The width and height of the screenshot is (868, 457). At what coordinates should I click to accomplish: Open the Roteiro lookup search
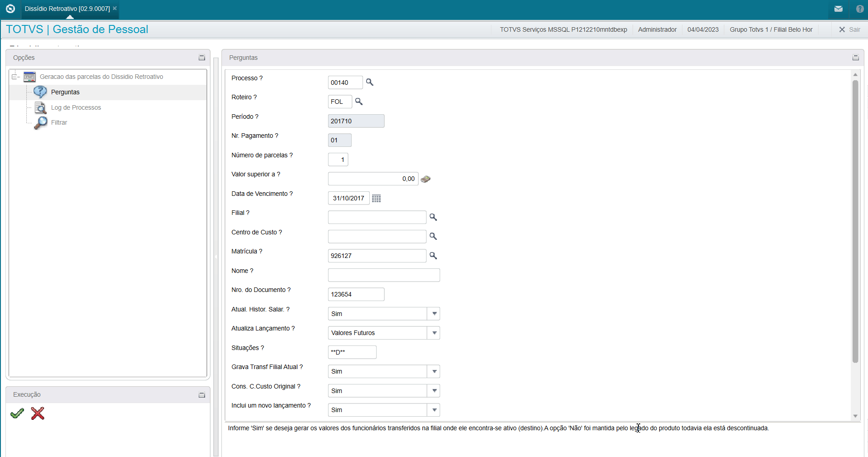(x=359, y=102)
